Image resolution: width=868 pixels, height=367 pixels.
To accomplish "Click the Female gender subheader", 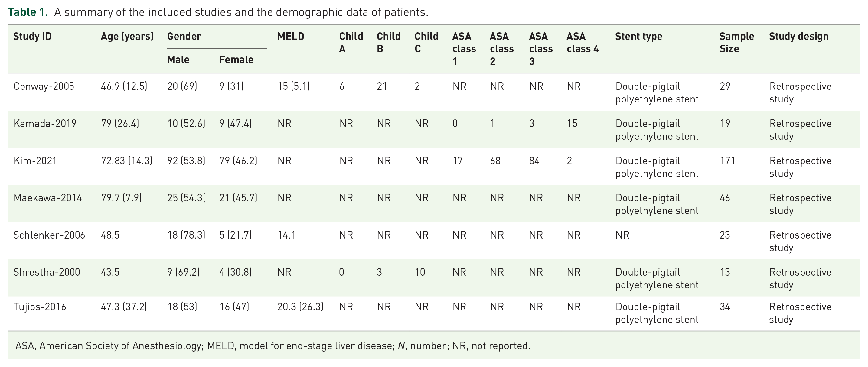I will coord(236,60).
